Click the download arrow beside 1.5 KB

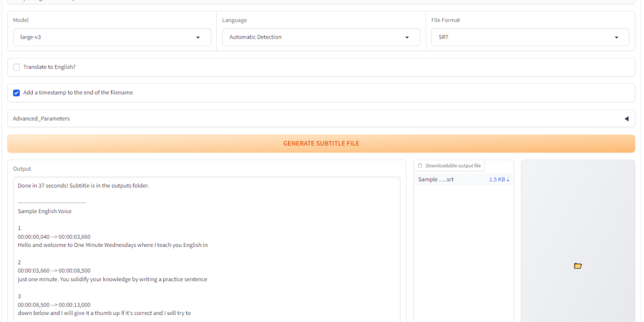[x=508, y=179]
